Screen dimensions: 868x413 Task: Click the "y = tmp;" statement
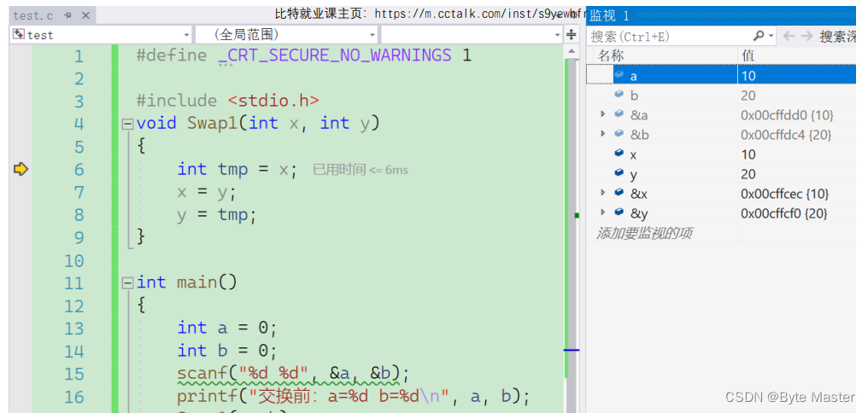point(217,215)
